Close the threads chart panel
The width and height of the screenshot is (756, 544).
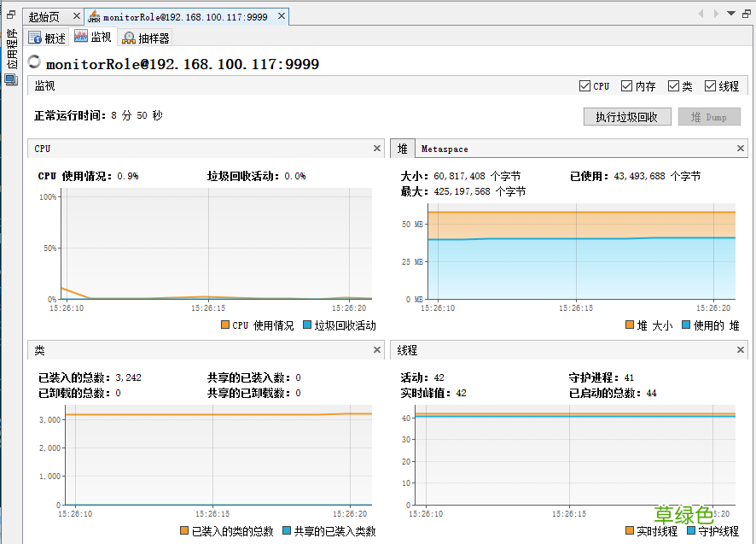(741, 350)
